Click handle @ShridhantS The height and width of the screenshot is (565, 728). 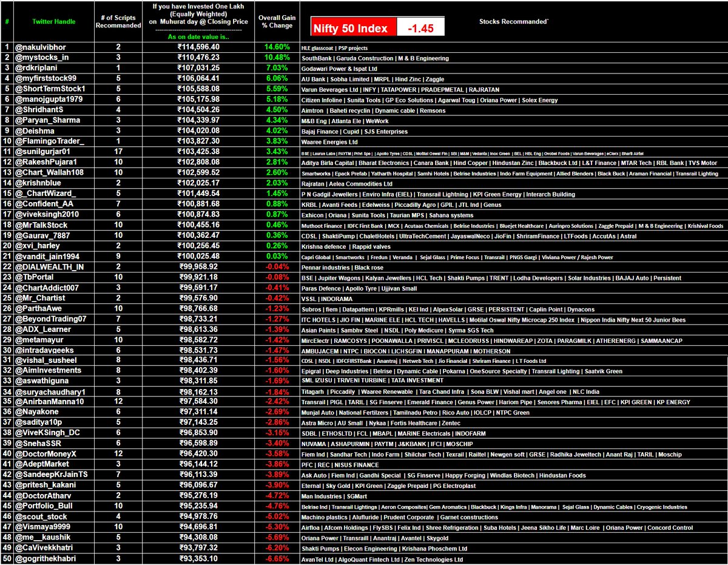(x=41, y=110)
